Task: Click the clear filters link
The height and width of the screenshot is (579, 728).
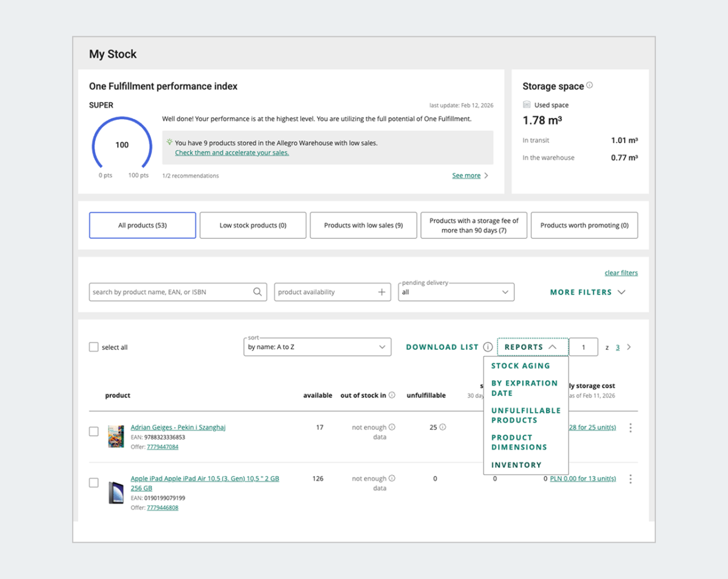Action: (621, 273)
